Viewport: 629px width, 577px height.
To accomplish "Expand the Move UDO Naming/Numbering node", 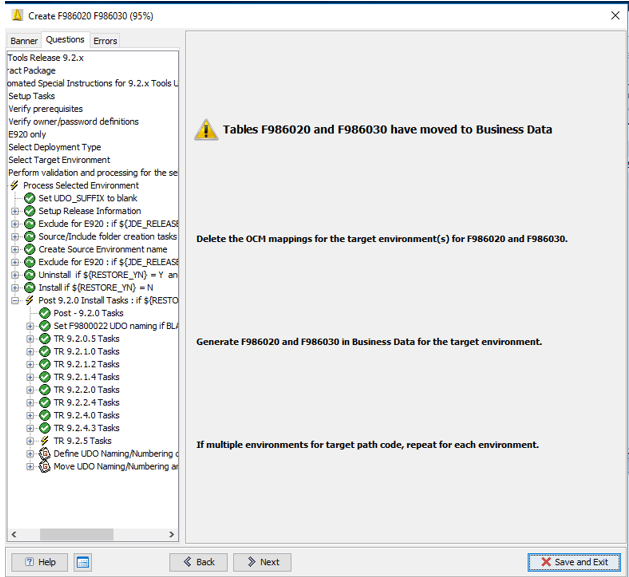I will pos(30,467).
